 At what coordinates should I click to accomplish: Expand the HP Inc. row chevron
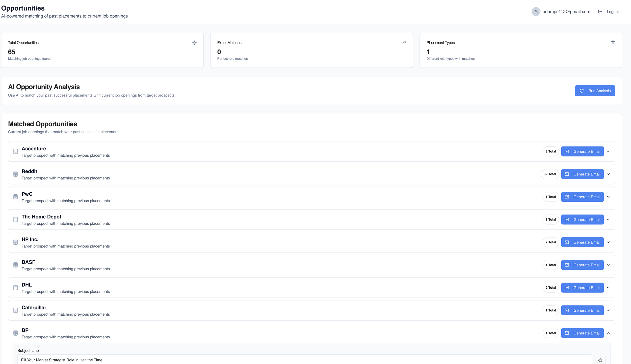pos(608,242)
